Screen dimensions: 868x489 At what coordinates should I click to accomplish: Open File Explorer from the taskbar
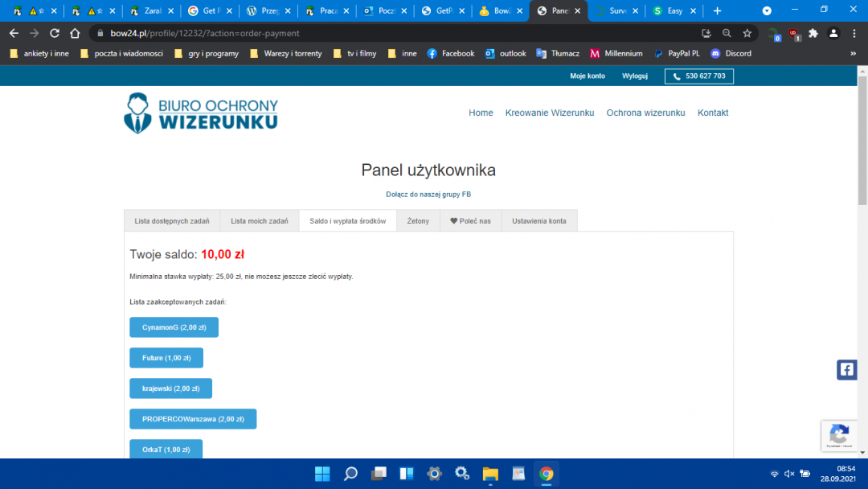pos(490,473)
